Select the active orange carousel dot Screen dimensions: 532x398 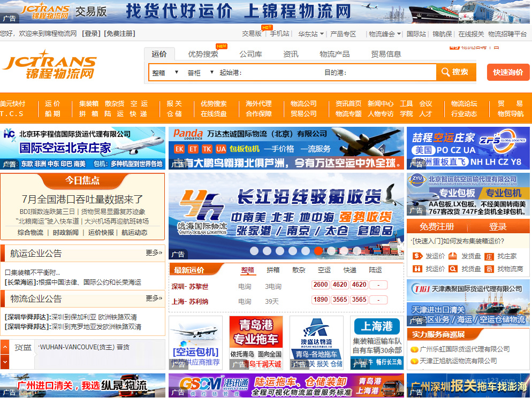[318, 250]
